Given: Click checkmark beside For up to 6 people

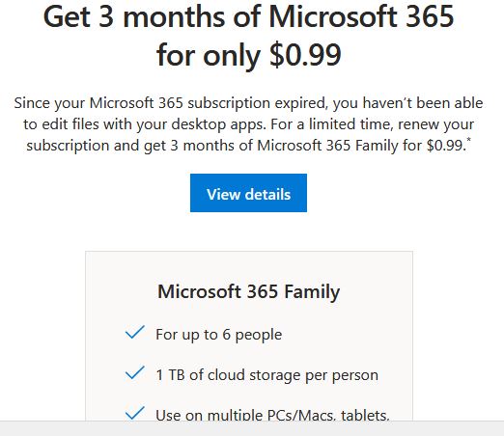Looking at the screenshot, I should [135, 332].
